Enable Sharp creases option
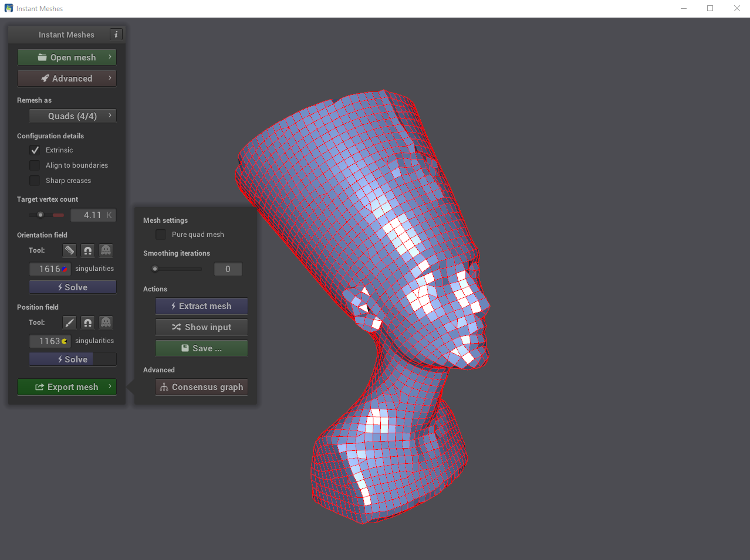This screenshot has width=750, height=560. click(35, 181)
